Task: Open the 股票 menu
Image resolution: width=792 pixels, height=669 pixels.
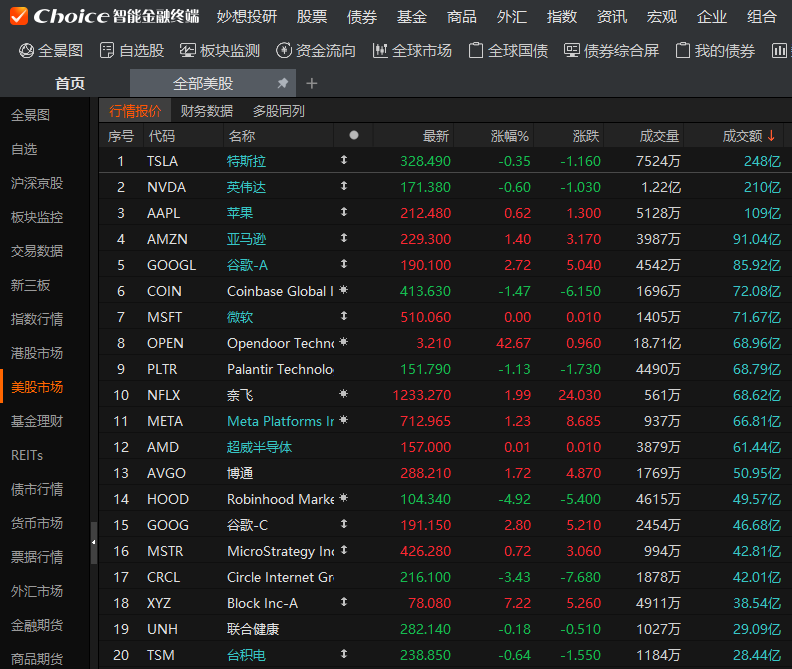Action: (312, 17)
